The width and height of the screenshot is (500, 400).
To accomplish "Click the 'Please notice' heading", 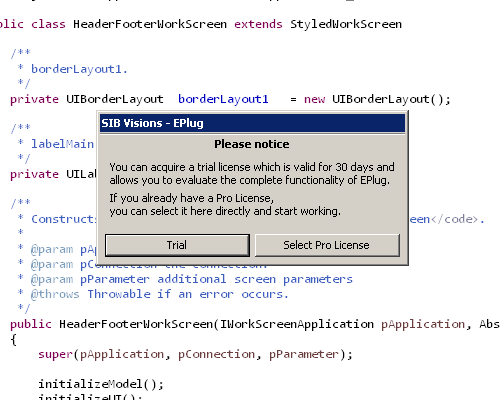I will 252,144.
